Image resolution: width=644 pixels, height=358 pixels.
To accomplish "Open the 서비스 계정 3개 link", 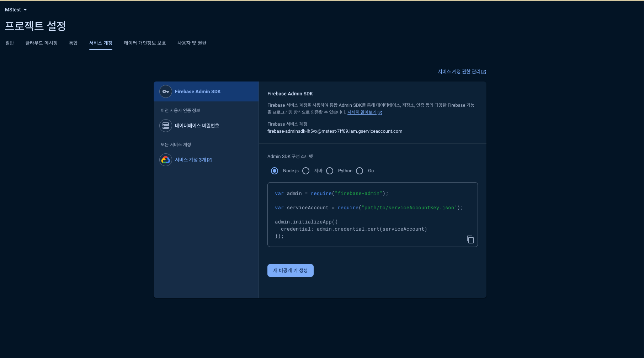I will 191,160.
